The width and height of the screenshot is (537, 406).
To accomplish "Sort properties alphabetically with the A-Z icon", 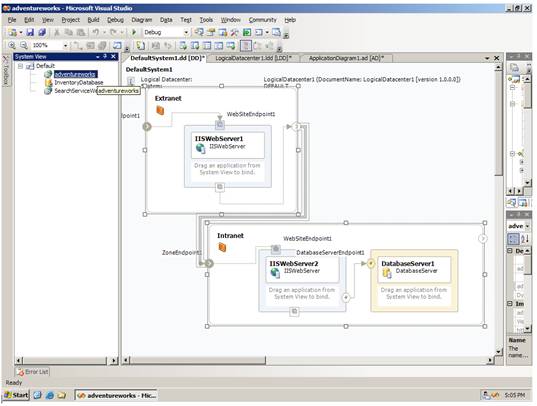I will click(524, 238).
